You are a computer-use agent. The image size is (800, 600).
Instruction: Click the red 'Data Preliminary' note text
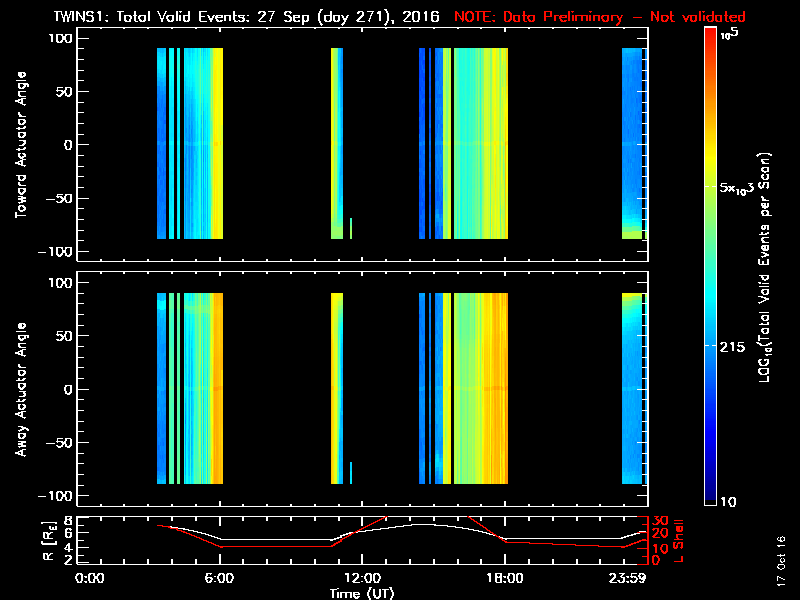(x=600, y=17)
